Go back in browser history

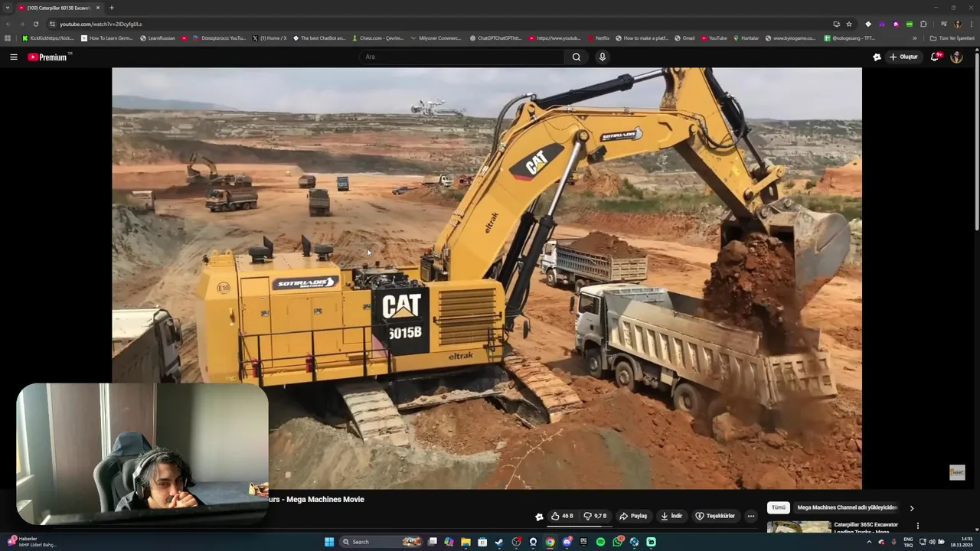point(8,24)
